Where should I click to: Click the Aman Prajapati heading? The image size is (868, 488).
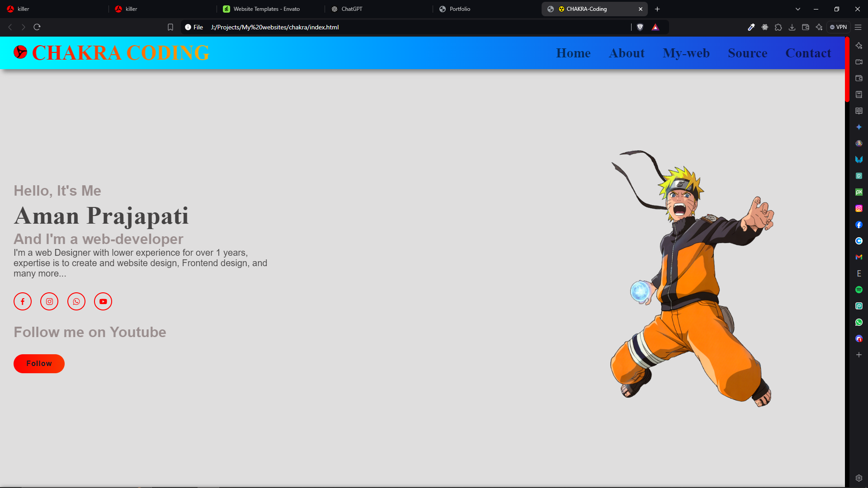point(101,216)
